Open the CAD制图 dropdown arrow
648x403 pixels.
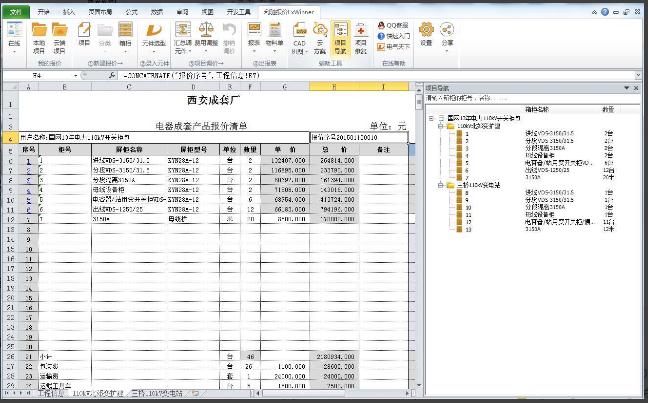(306, 52)
